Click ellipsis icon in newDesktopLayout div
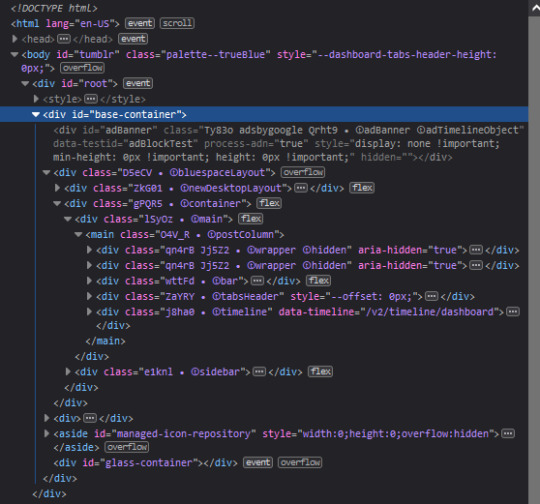 [301, 188]
